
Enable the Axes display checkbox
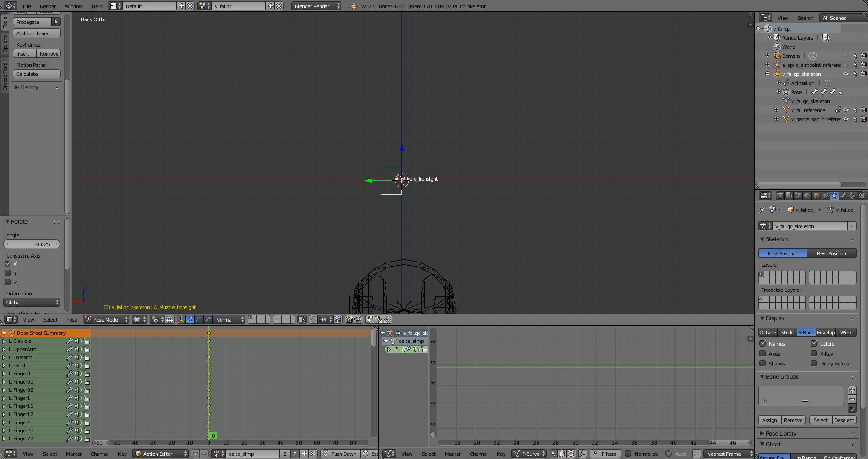(x=763, y=353)
